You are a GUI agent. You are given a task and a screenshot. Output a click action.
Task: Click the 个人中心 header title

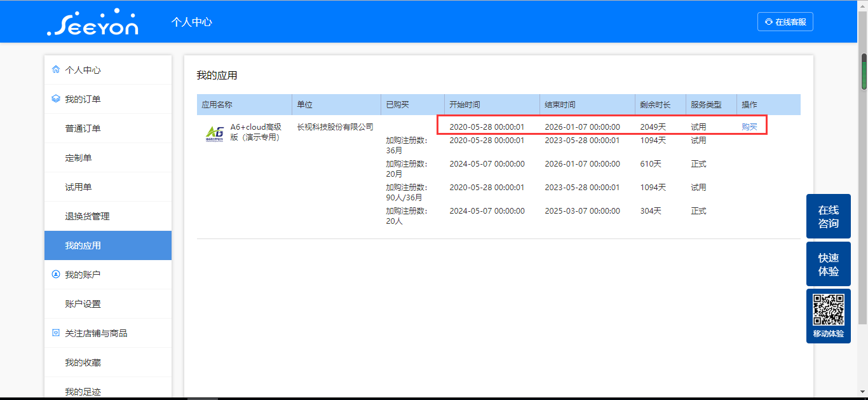pos(191,22)
